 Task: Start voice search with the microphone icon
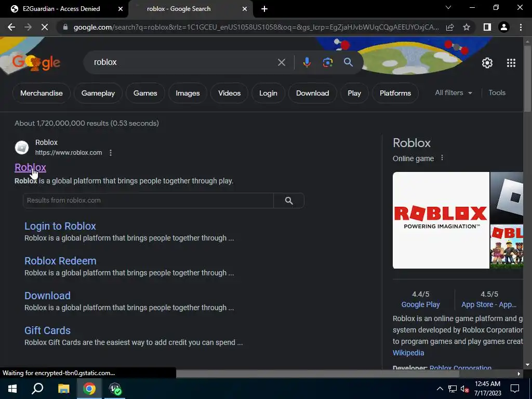[307, 62]
